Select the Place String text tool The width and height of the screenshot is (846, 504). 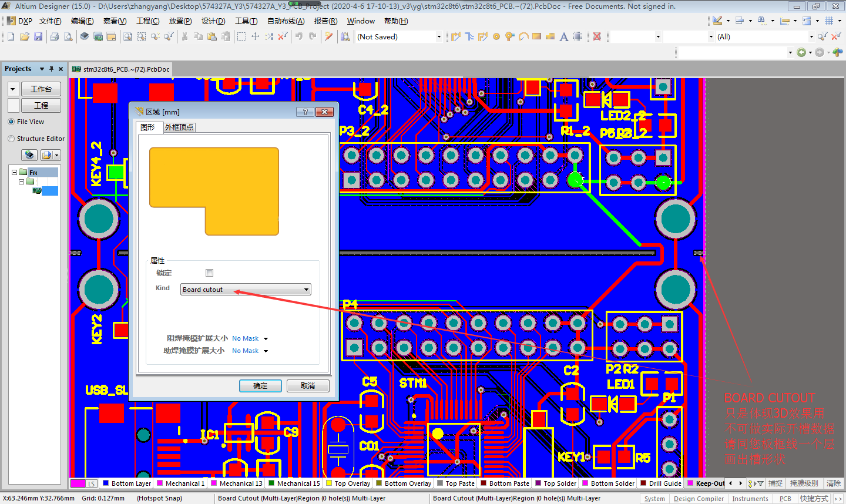coord(563,36)
